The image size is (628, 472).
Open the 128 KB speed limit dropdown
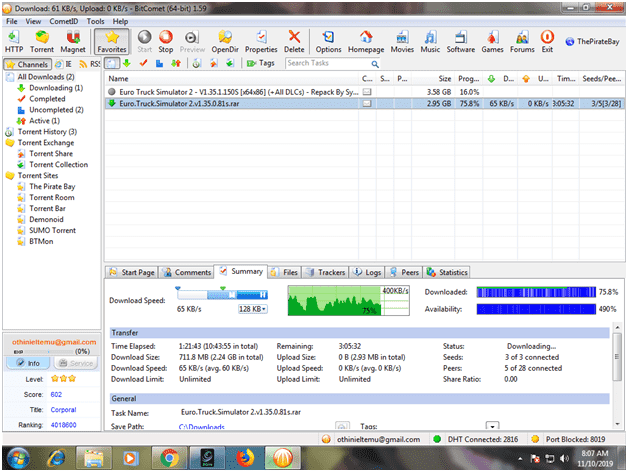point(253,309)
